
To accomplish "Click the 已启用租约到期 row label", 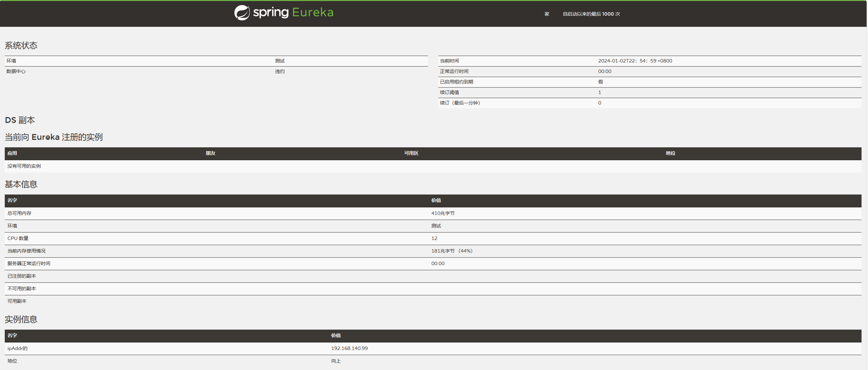I will click(456, 82).
